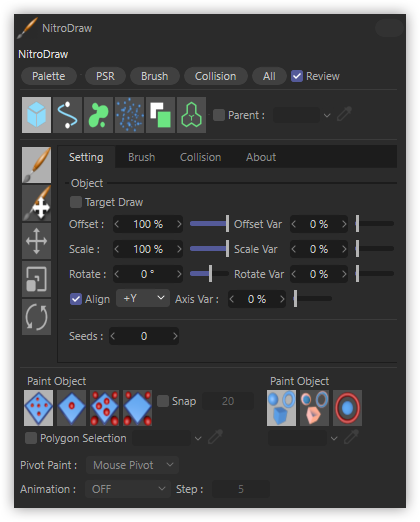
Task: Select the spline curve mode icon
Action: [x=67, y=115]
